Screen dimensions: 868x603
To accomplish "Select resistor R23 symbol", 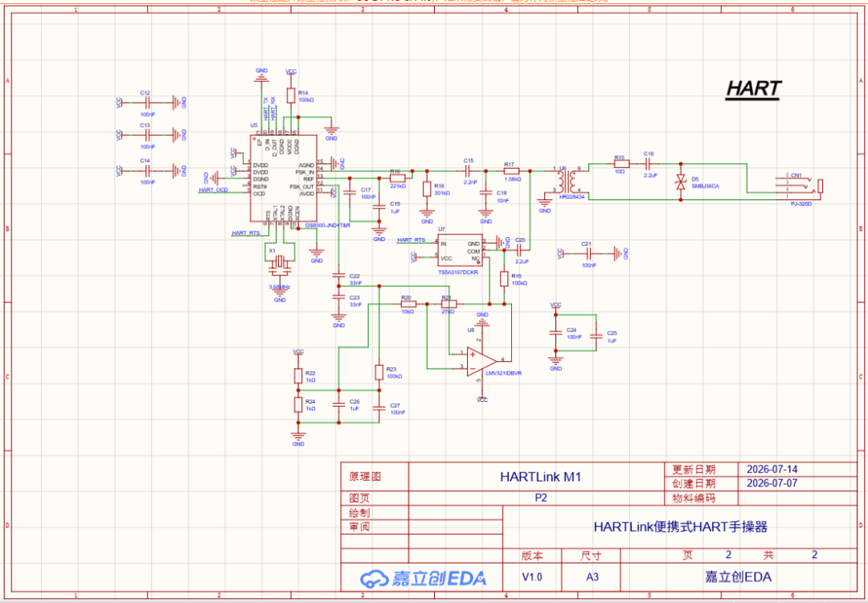I will tap(379, 372).
